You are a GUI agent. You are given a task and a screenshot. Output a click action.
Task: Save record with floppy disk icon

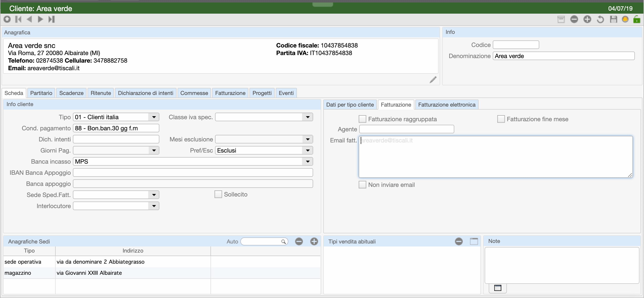pos(613,19)
